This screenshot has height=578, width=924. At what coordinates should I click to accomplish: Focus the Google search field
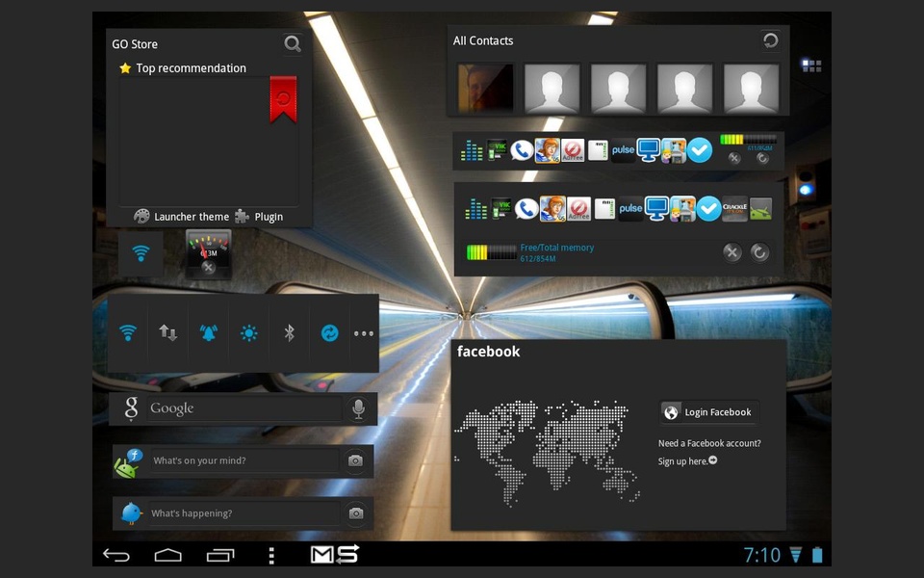click(244, 408)
